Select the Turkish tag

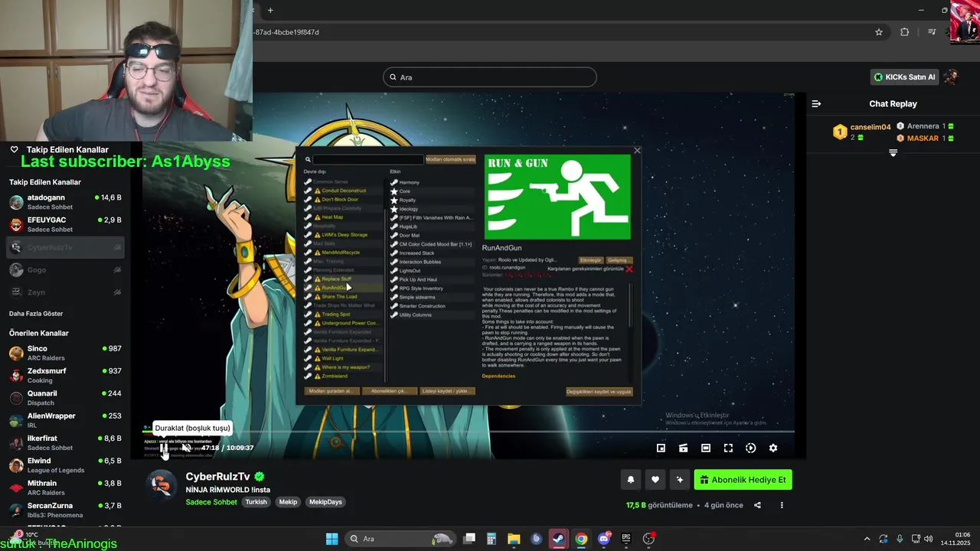point(256,502)
